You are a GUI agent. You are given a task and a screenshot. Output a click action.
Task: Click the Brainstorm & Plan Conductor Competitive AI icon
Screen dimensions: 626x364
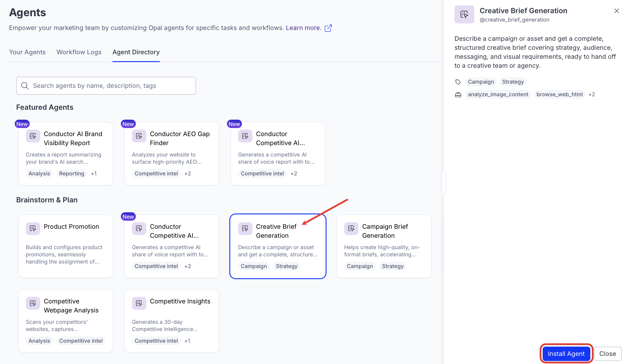139,229
